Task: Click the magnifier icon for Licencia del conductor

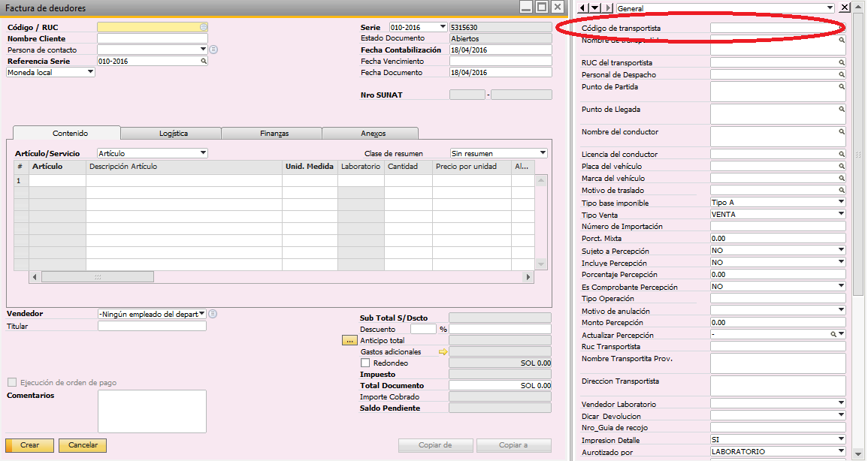Action: point(842,154)
